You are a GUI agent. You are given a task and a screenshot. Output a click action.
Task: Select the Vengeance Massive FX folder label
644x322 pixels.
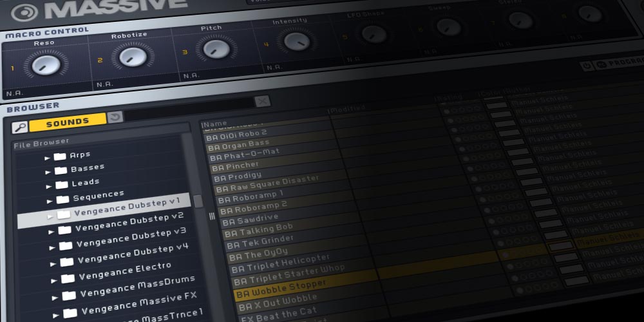point(139,303)
